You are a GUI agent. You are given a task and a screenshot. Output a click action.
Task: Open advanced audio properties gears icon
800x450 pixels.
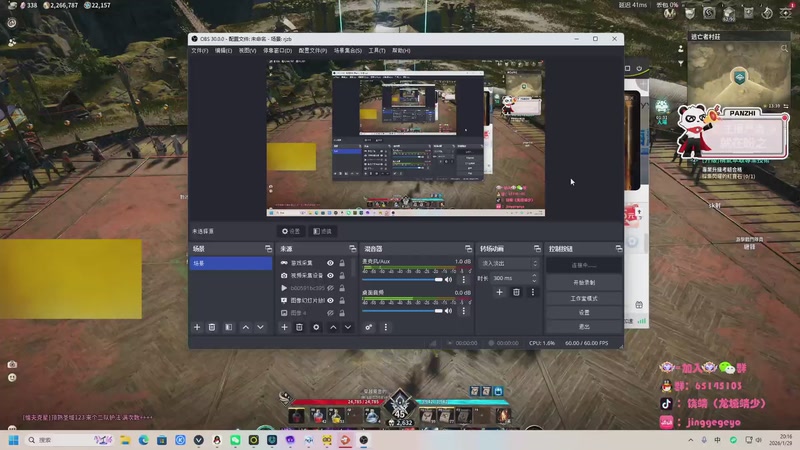click(x=368, y=327)
